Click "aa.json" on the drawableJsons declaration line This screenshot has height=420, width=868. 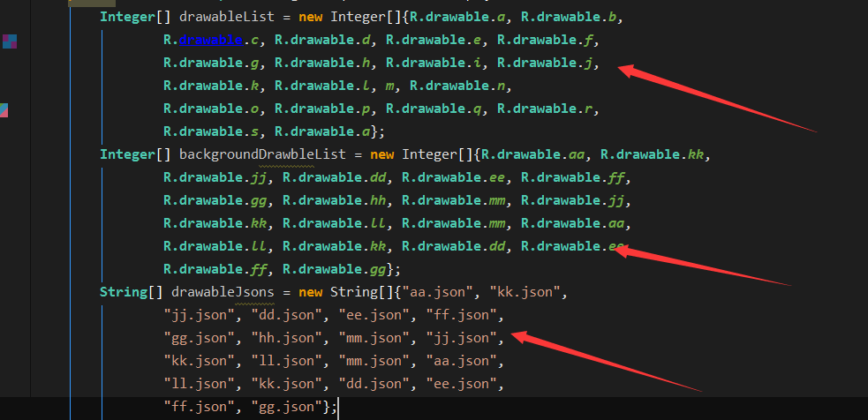[437, 292]
